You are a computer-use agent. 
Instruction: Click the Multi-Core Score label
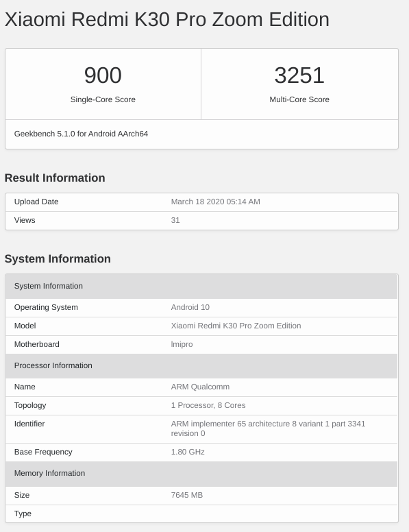tap(299, 99)
